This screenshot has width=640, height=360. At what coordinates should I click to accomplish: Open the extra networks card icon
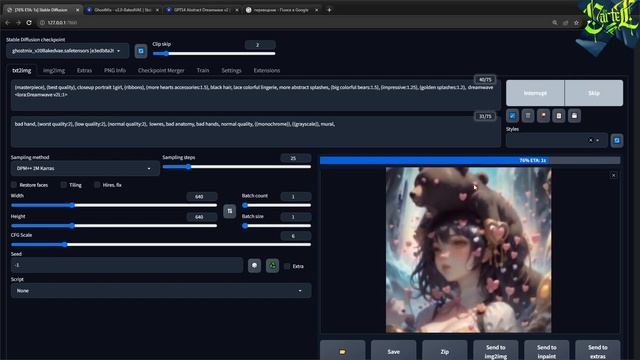click(x=543, y=116)
